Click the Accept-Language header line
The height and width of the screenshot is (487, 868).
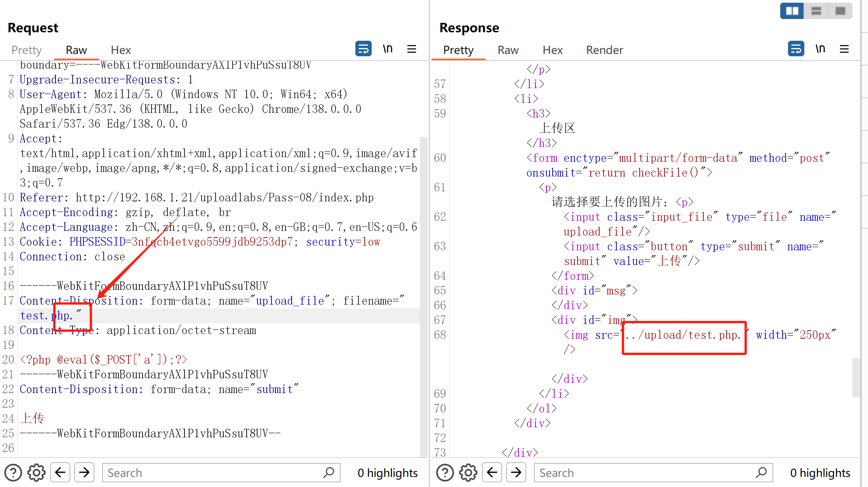(219, 227)
